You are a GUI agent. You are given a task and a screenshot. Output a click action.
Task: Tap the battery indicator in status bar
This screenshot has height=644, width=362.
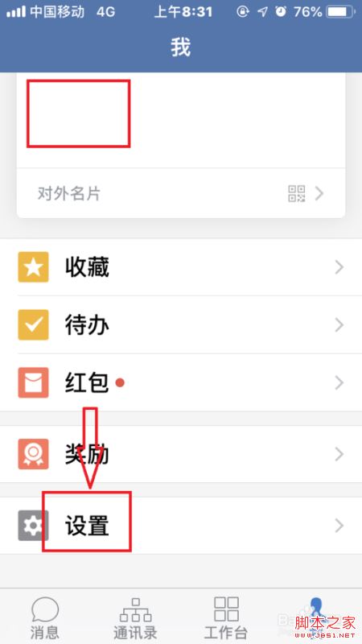click(339, 12)
